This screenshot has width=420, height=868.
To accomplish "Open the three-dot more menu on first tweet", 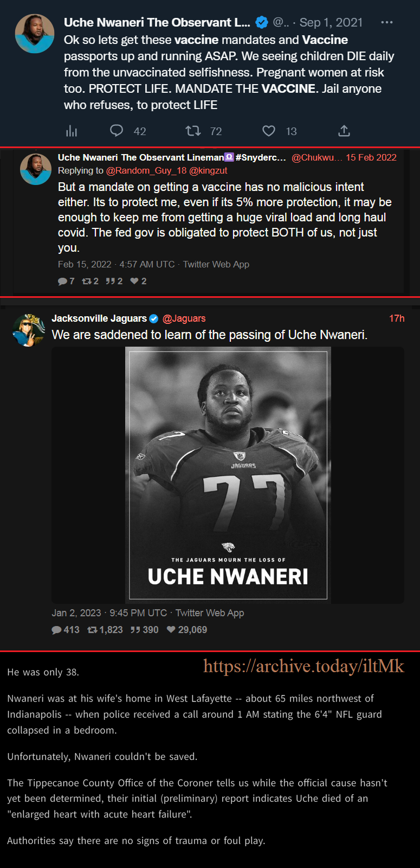I will tap(386, 22).
